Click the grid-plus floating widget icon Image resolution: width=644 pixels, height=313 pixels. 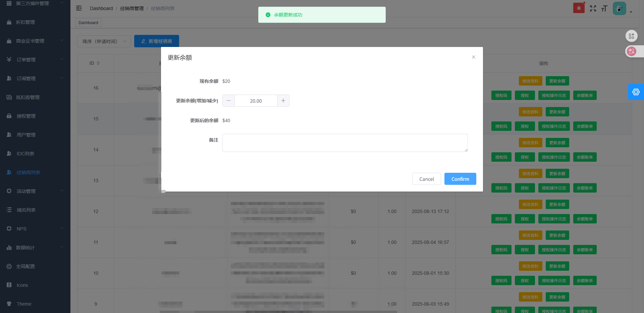631,36
